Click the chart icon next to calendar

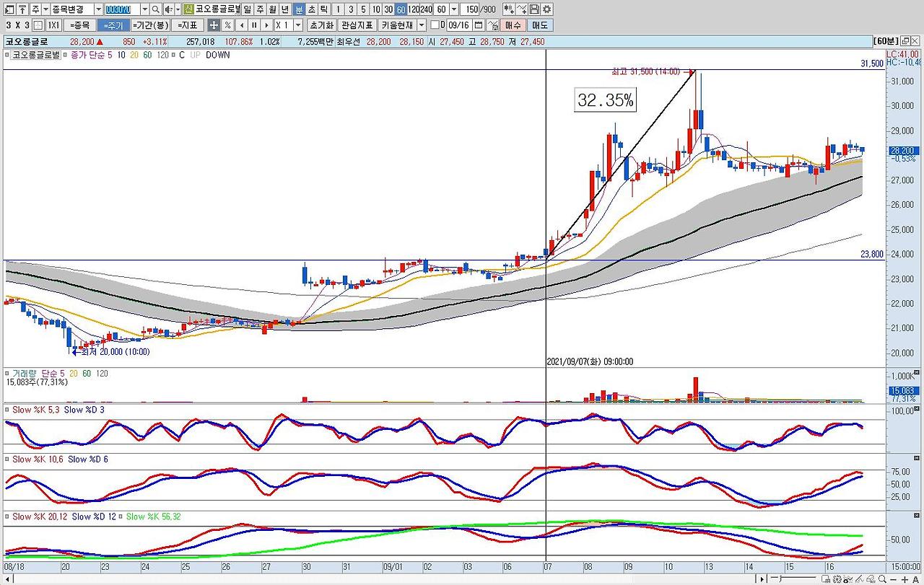(493, 25)
